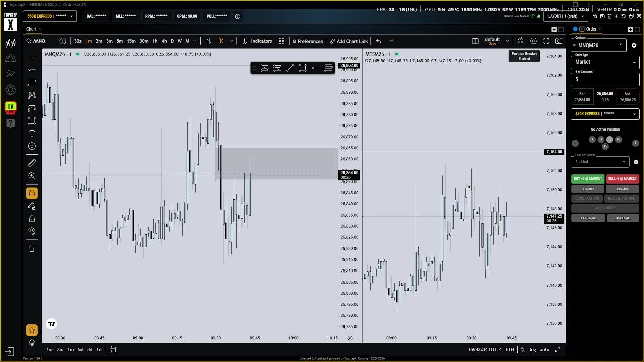Open chart settings hexagon icon
Screen dimensions: 644x362
pos(534,41)
